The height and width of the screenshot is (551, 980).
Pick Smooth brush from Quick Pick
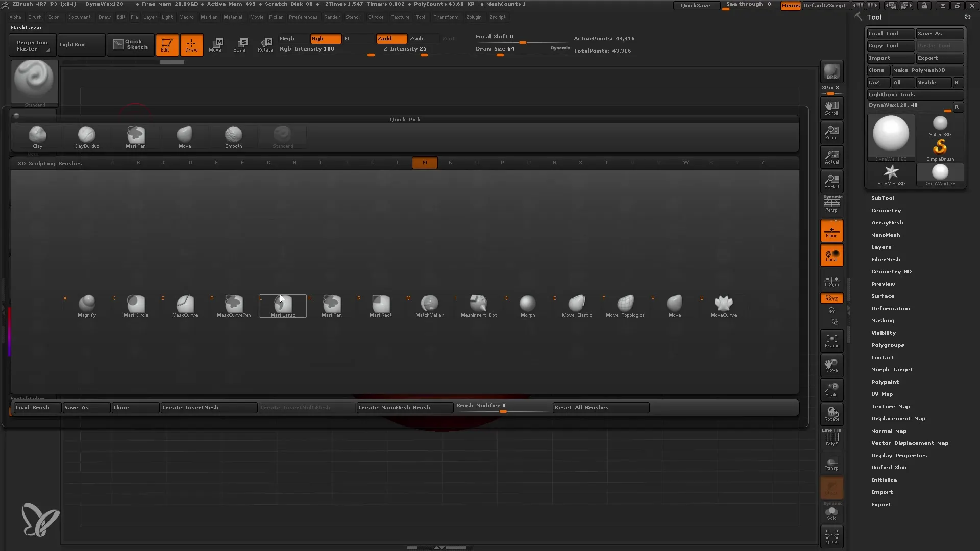tap(234, 137)
